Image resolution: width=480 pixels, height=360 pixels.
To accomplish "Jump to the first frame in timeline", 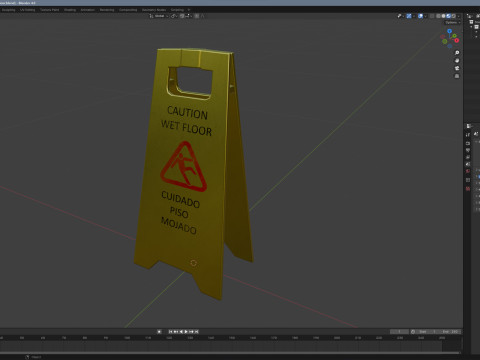I will tap(171, 332).
